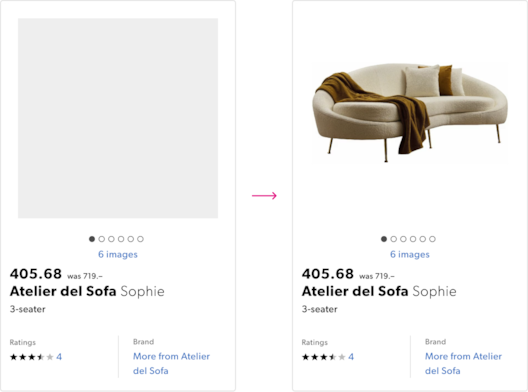The width and height of the screenshot is (528, 392).
Task: Open 'More from Atelier del Sofa' right link
Action: (x=463, y=363)
